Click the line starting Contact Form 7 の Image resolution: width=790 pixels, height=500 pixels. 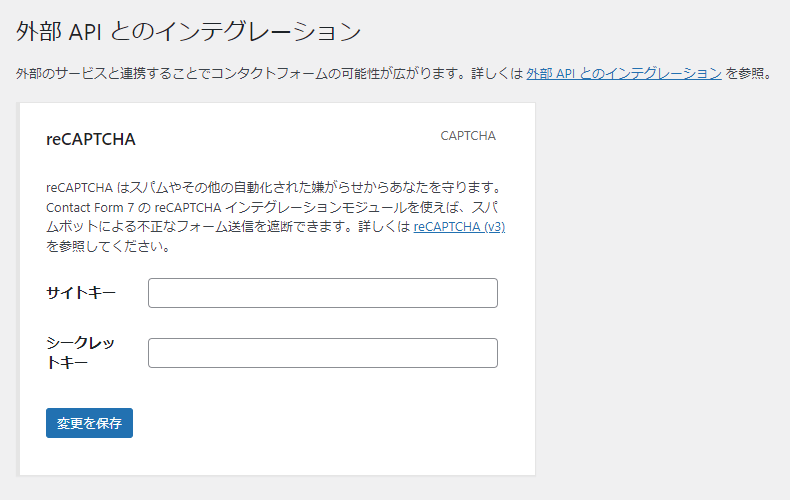(x=272, y=207)
